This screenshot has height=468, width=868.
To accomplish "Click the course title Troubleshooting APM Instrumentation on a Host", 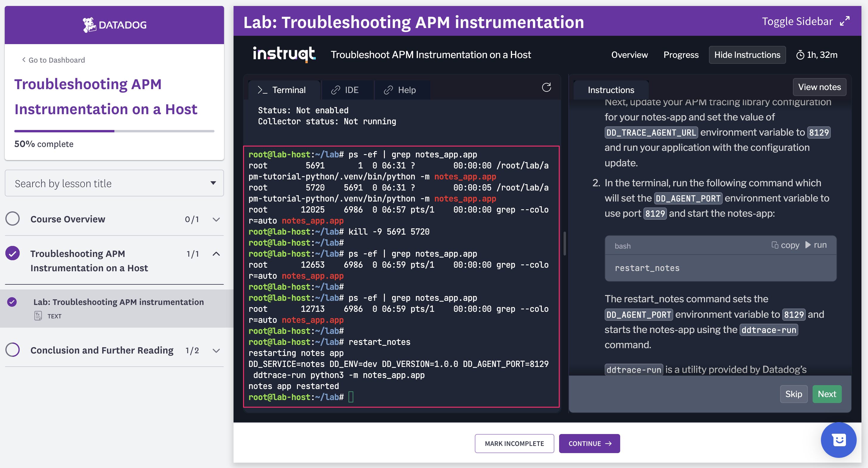I will point(106,97).
